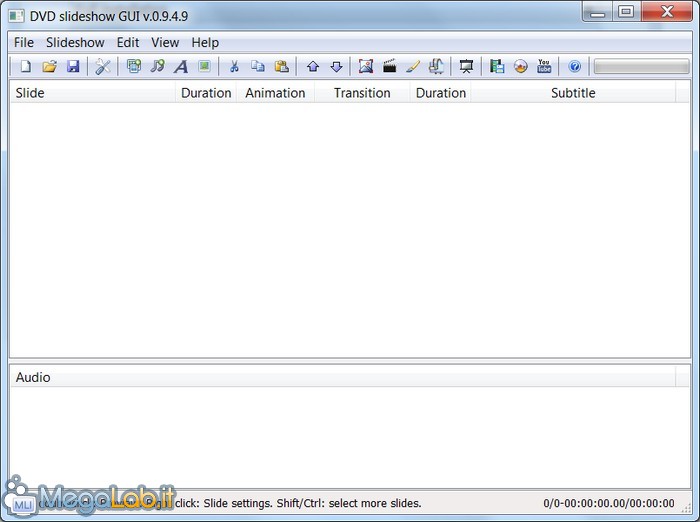700x522 pixels.
Task: Open the Help menu
Action: (x=205, y=42)
